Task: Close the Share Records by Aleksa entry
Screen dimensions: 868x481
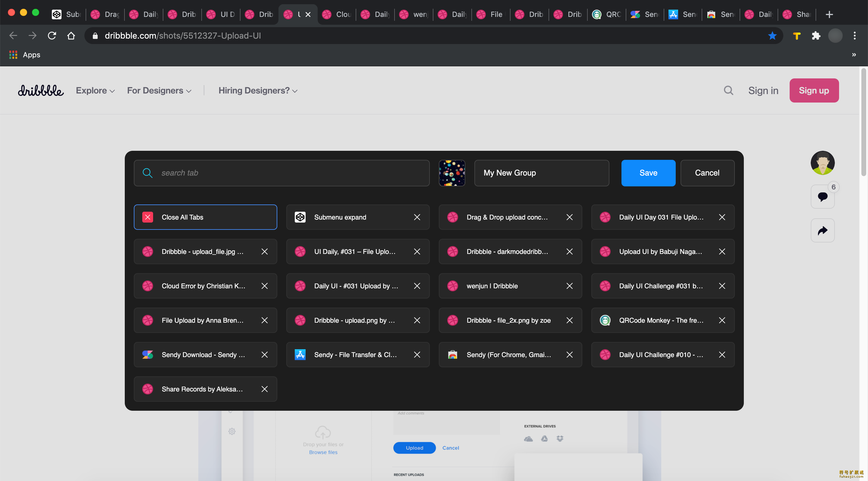Action: [x=265, y=389]
